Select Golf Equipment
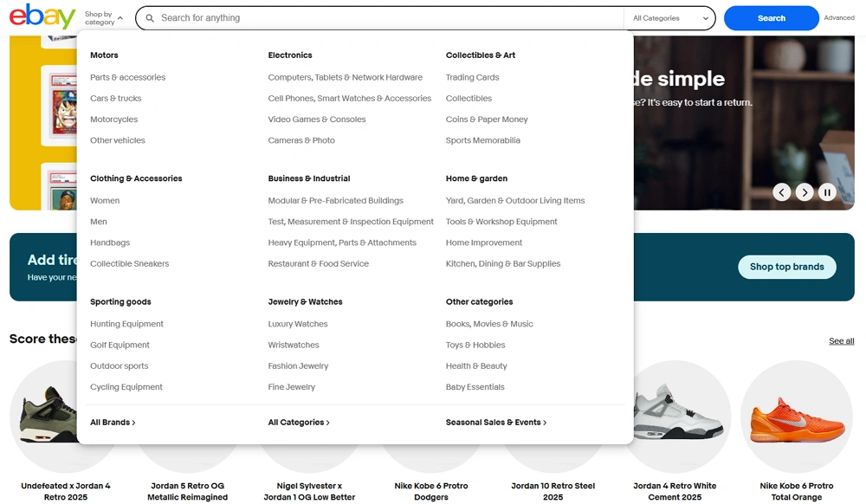 pos(120,345)
